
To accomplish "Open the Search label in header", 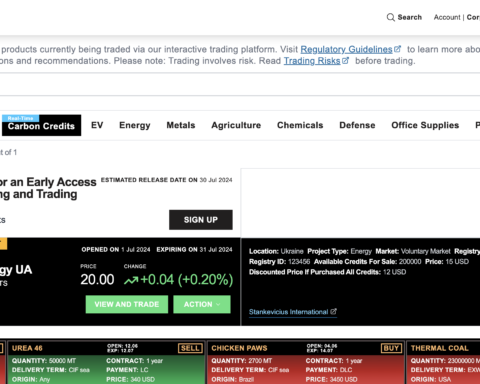I will (x=409, y=17).
